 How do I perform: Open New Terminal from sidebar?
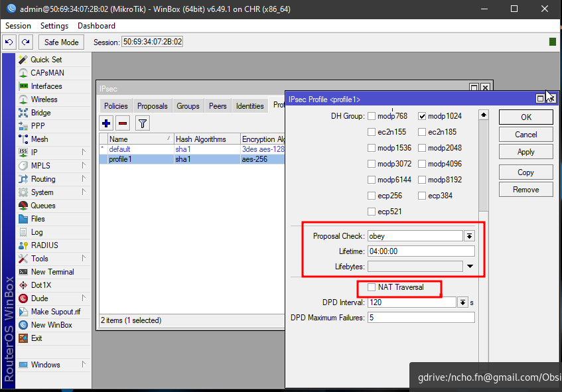tap(52, 272)
